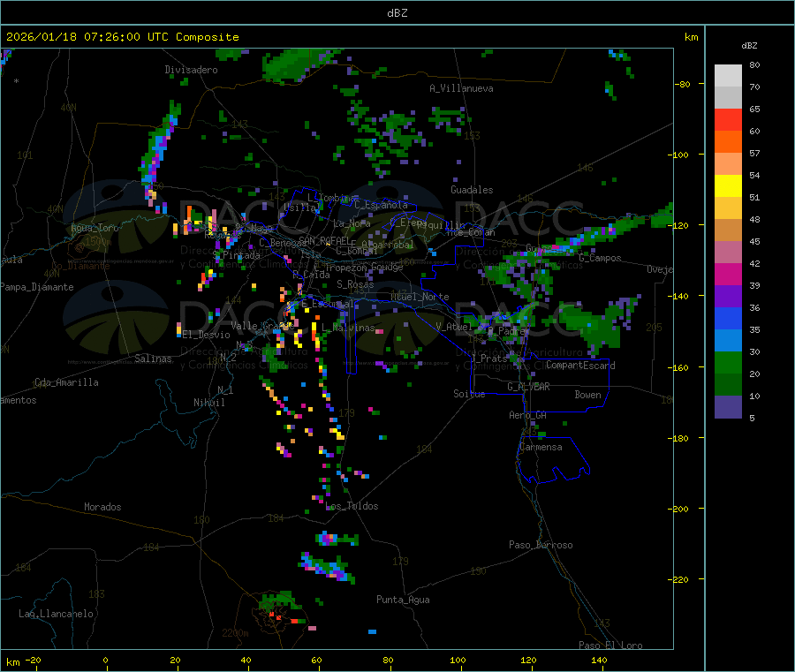
Task: Click the 'CompantEscard' map label
Action: point(580,365)
